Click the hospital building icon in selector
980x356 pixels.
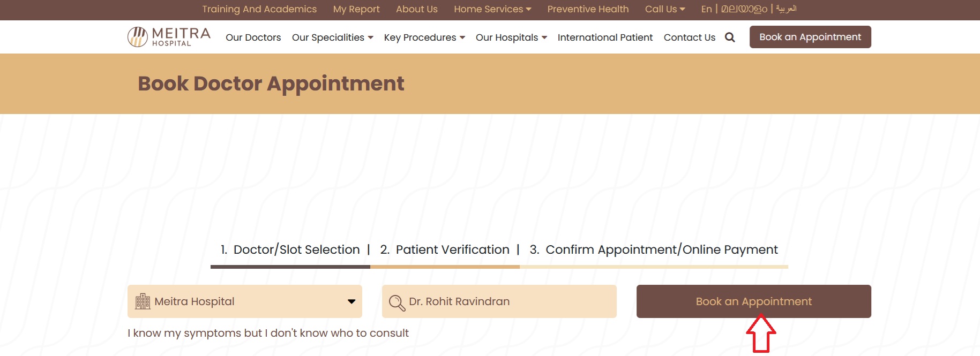[143, 301]
